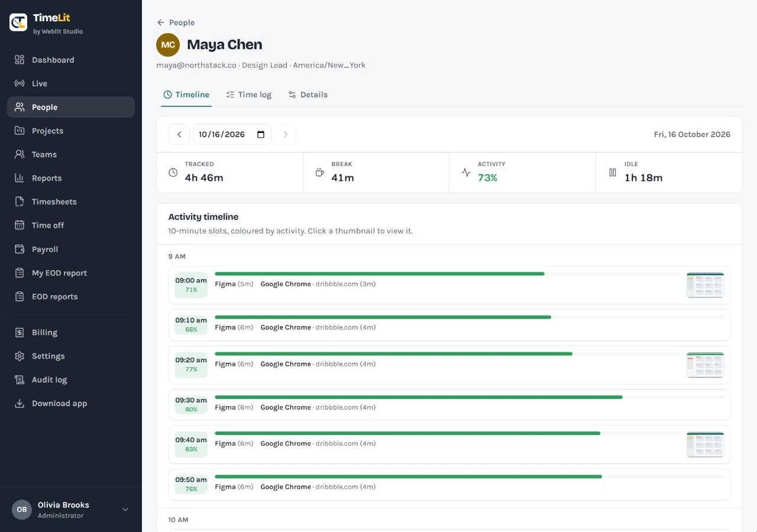
Task: Open the calendar picker in the date field
Action: (261, 134)
